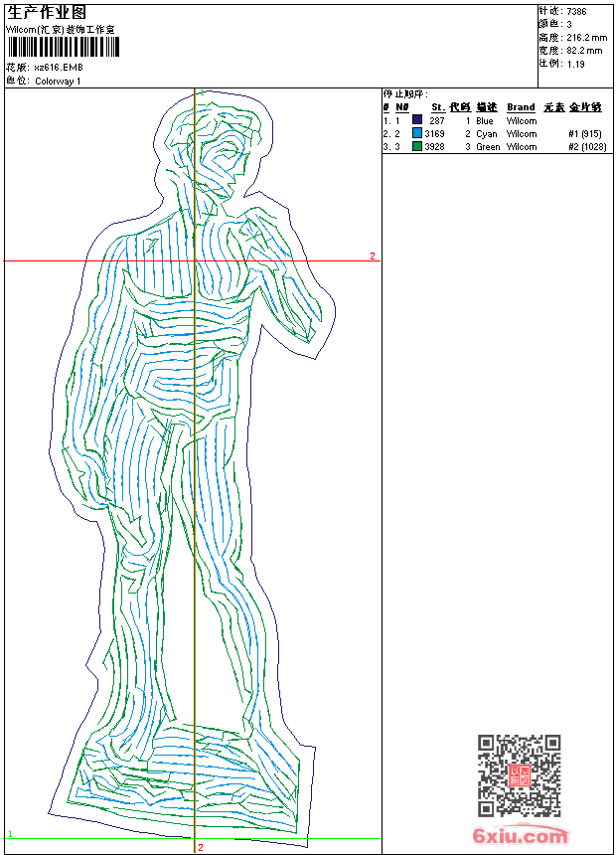
Task: Select the file name 'xz616.EMB'
Action: tap(59, 68)
